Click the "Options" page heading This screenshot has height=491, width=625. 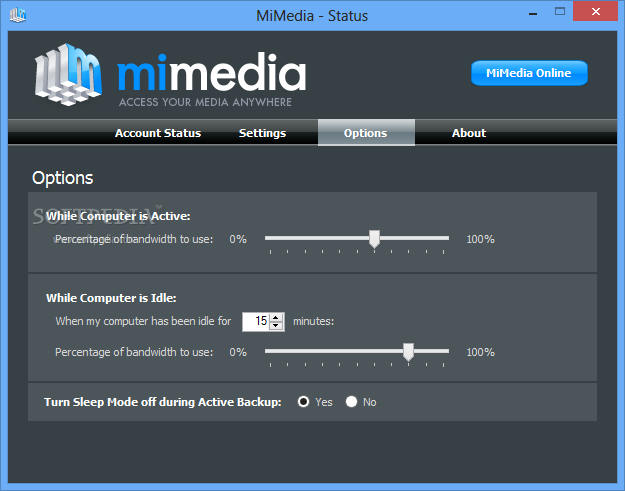click(x=63, y=178)
